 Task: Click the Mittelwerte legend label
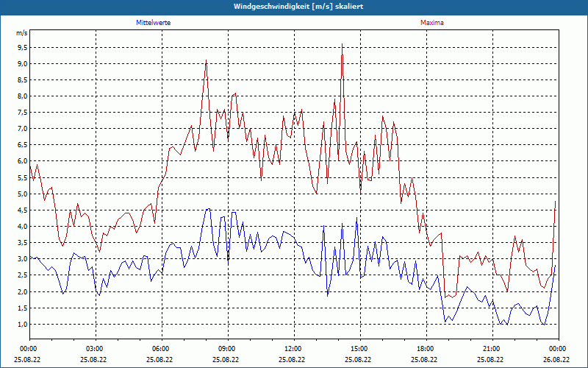click(x=154, y=23)
